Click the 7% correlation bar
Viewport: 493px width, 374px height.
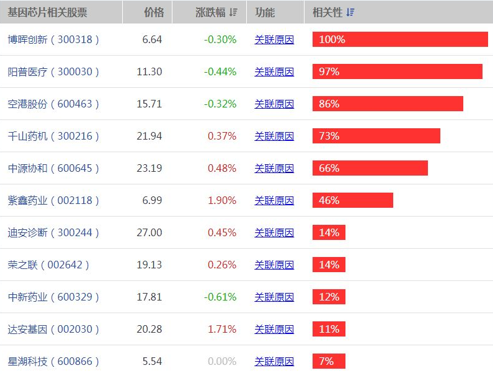pyautogui.click(x=329, y=361)
